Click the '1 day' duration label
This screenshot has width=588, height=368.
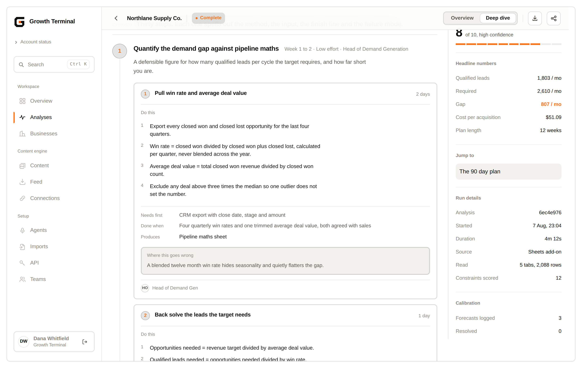[424, 316]
